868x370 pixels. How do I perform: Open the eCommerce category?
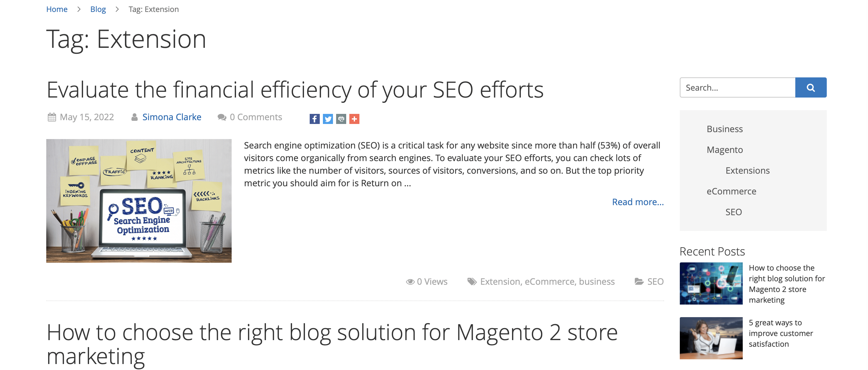click(x=731, y=191)
